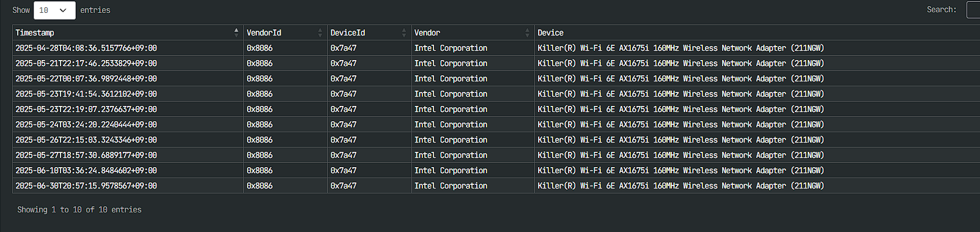Select timestamp 2025-05-23T19:41:54.3612102+09:00
Image resolution: width=980 pixels, height=232 pixels.
pos(86,94)
